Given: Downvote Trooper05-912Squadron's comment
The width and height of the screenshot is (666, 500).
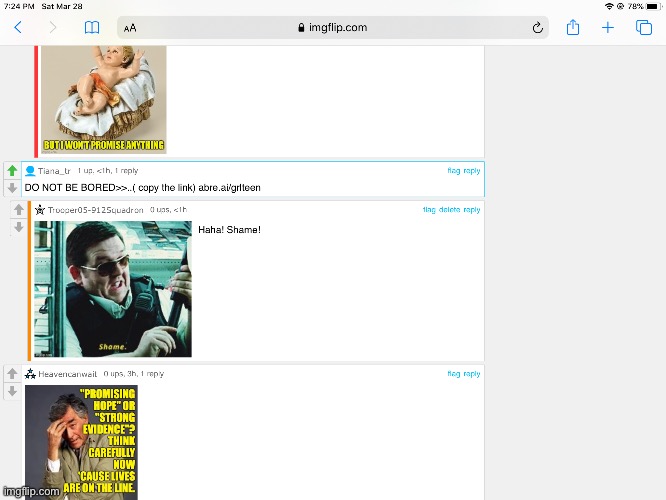Looking at the screenshot, I should tap(19, 227).
